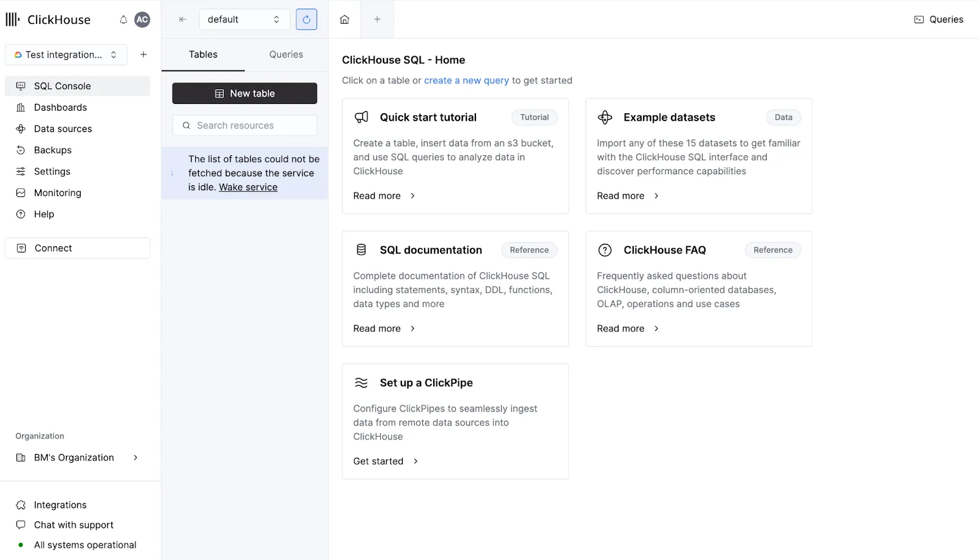This screenshot has height=560, width=979.
Task: Open the Test integration service selector
Action: (x=66, y=54)
